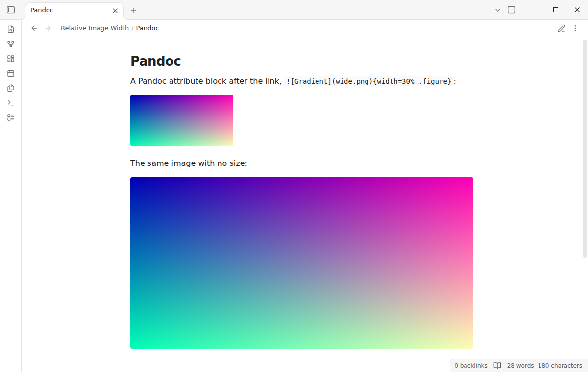The width and height of the screenshot is (588, 372).
Task: Select the Pandoc tab
Action: [x=73, y=10]
